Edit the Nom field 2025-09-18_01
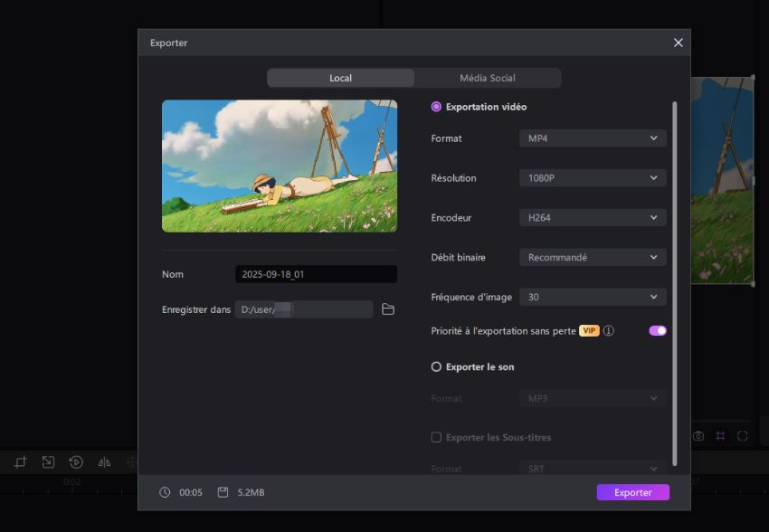The height and width of the screenshot is (532, 769). point(316,274)
